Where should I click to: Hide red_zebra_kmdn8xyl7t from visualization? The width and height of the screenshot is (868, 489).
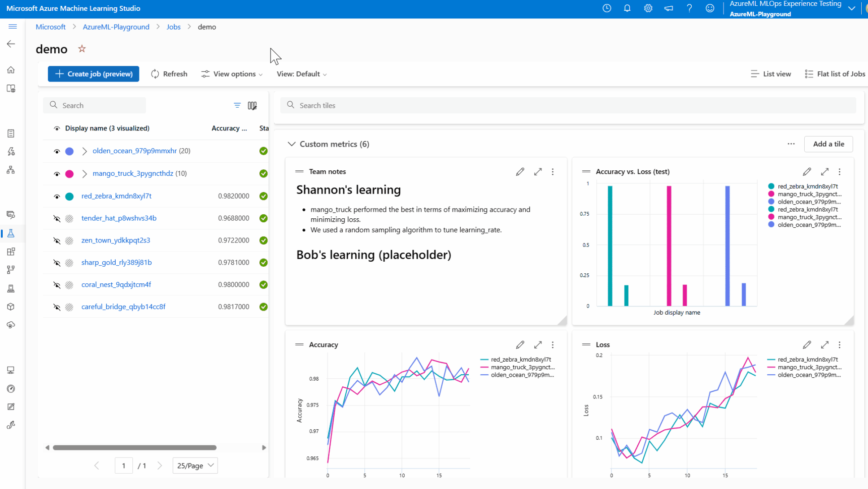pyautogui.click(x=57, y=196)
